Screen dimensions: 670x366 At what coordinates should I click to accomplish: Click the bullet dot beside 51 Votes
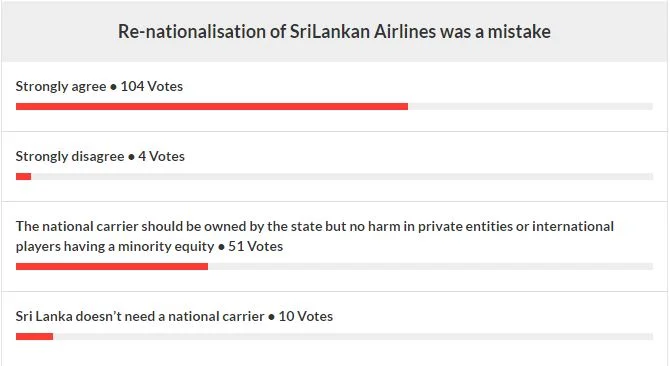click(x=221, y=247)
